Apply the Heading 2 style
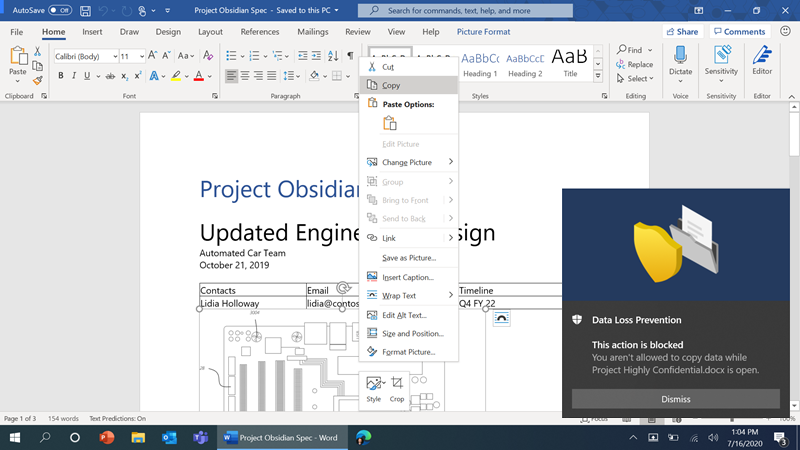Image resolution: width=800 pixels, height=450 pixels. 525,64
